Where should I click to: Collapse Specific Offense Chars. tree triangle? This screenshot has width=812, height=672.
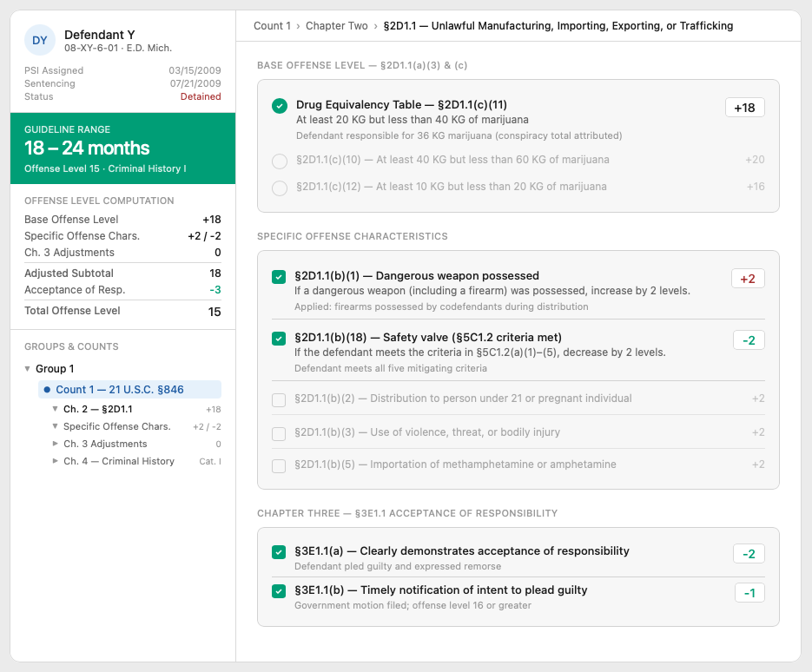[55, 426]
